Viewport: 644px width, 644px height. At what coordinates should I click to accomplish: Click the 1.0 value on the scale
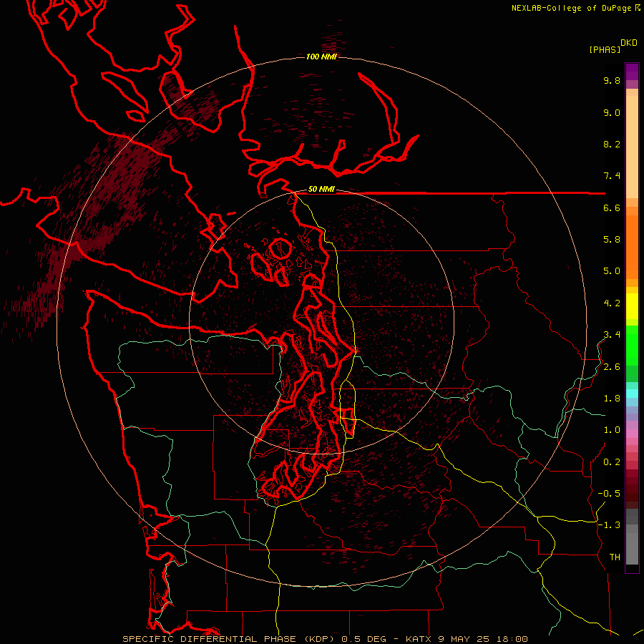click(612, 430)
